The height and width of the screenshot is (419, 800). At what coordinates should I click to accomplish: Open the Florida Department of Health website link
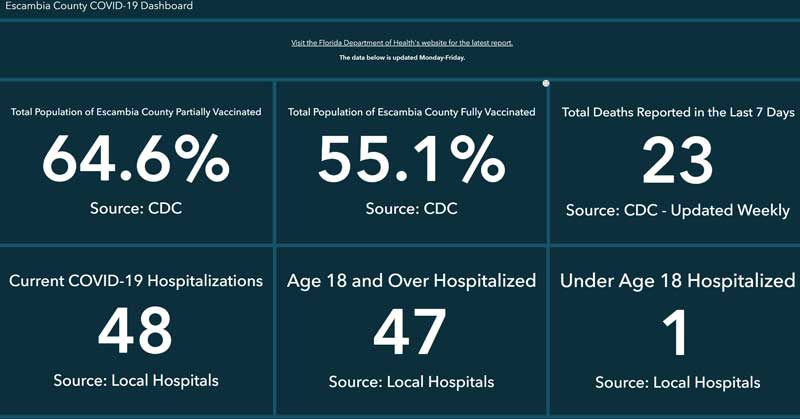(x=401, y=43)
